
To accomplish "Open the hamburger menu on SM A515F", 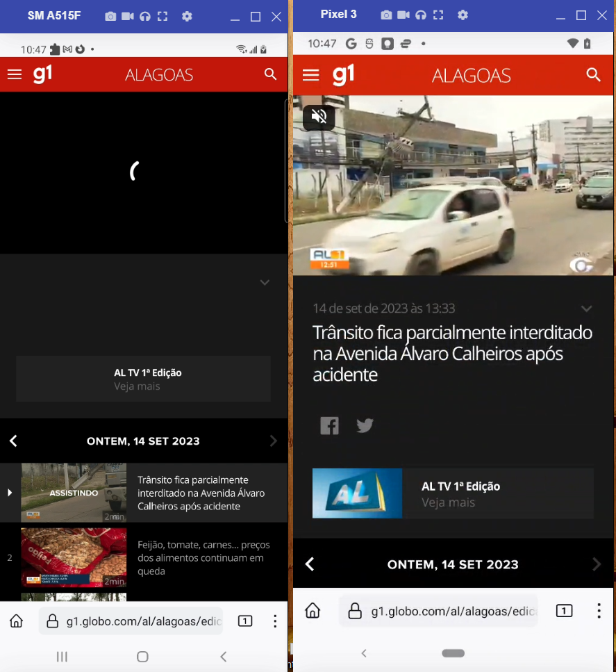I will (15, 74).
